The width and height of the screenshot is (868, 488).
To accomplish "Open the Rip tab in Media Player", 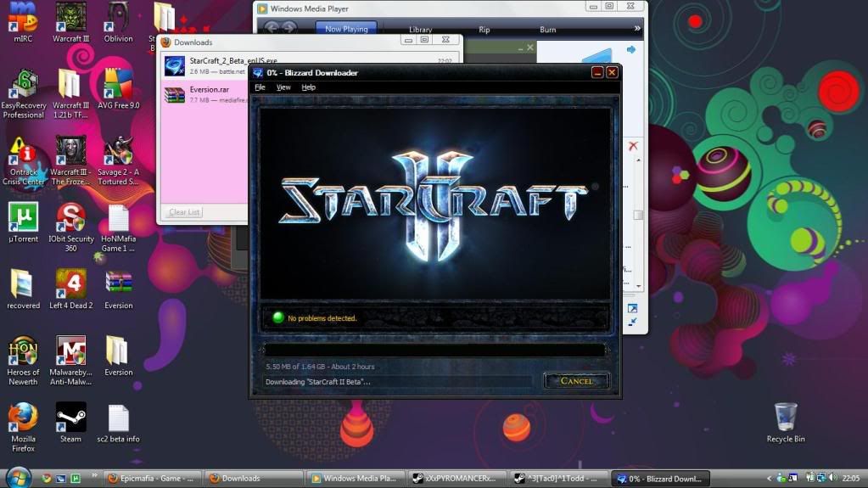I will (x=484, y=30).
